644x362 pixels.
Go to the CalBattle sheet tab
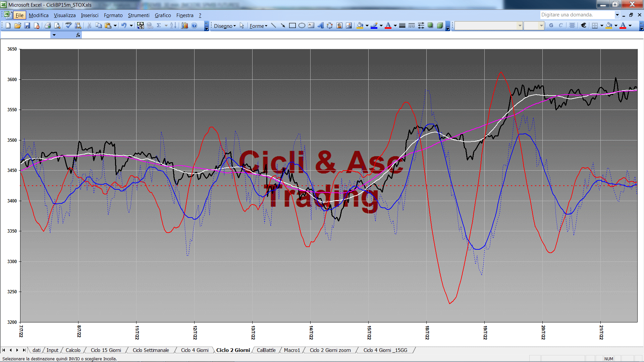(266, 350)
